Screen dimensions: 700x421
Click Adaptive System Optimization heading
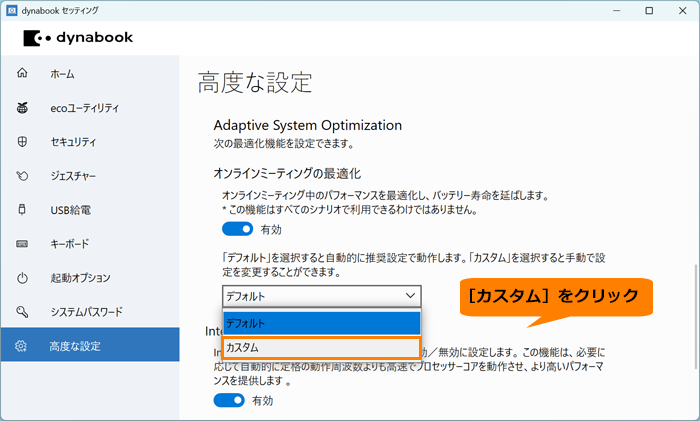click(308, 125)
